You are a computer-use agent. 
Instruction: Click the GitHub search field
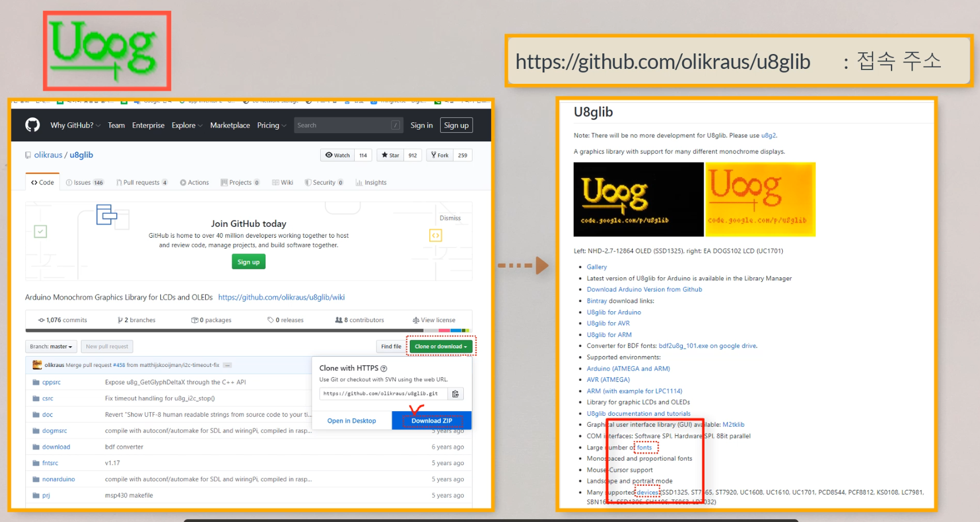tap(348, 125)
